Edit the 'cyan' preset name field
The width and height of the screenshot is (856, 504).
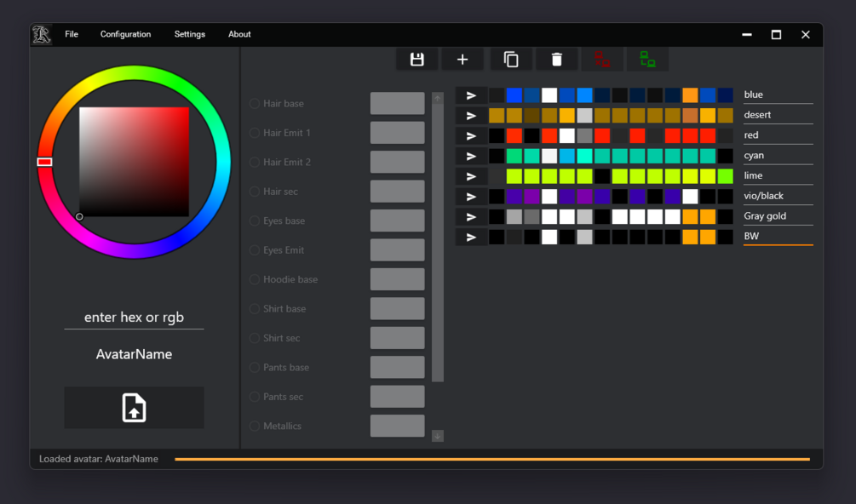(778, 156)
